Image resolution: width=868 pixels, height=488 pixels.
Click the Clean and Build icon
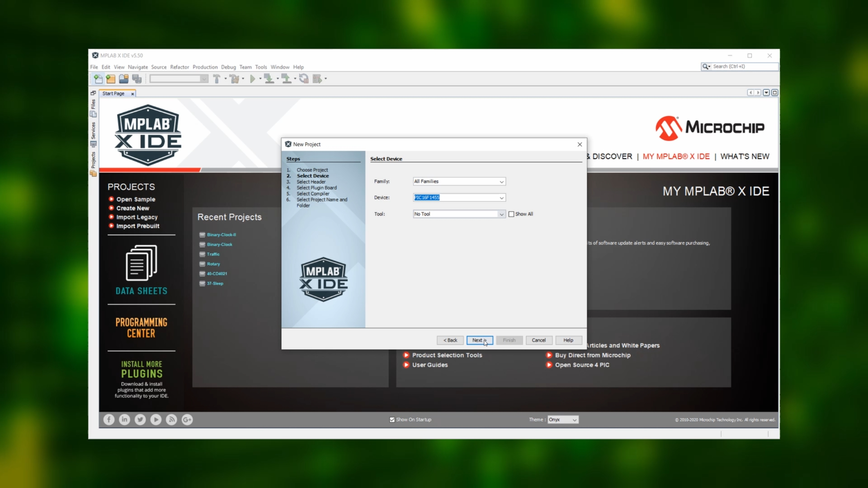pyautogui.click(x=234, y=79)
